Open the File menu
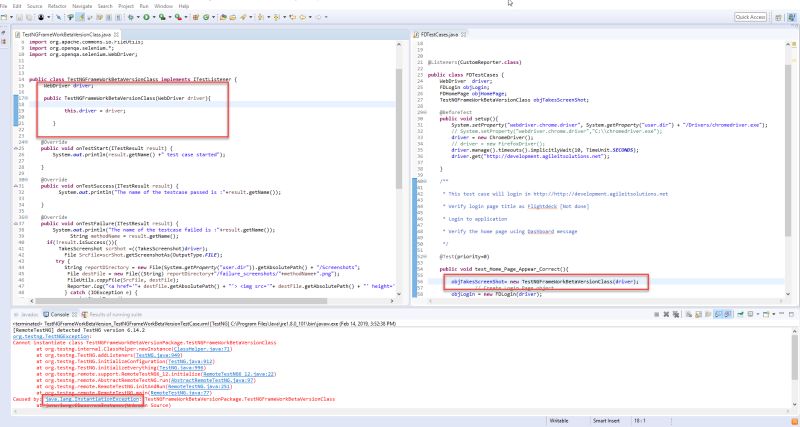 [4, 6]
